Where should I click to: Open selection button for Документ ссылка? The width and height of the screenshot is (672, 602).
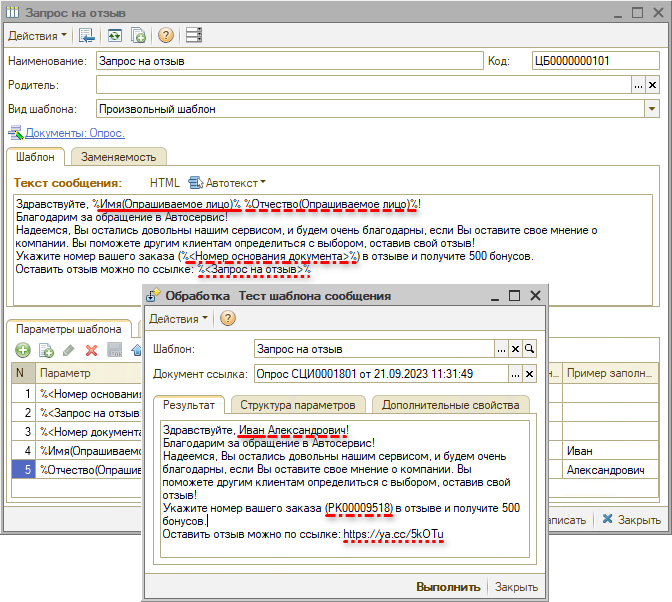[515, 374]
